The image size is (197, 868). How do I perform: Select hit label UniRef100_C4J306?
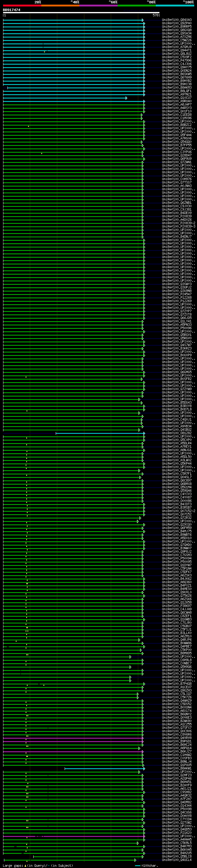coord(177,64)
